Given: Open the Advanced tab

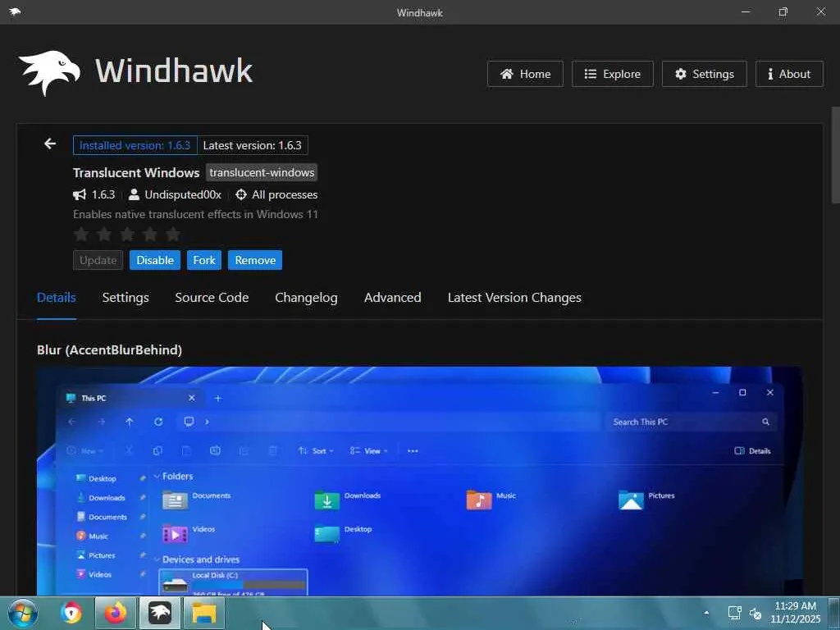Looking at the screenshot, I should coord(393,297).
